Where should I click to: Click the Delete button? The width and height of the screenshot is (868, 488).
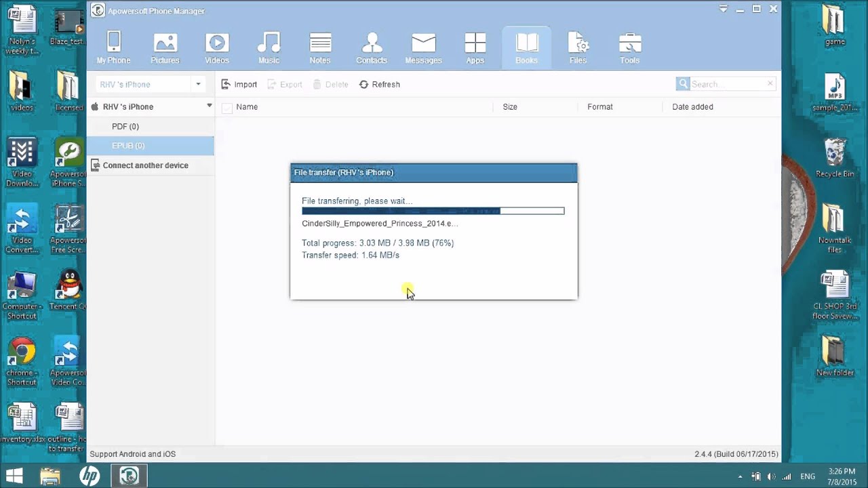click(330, 85)
